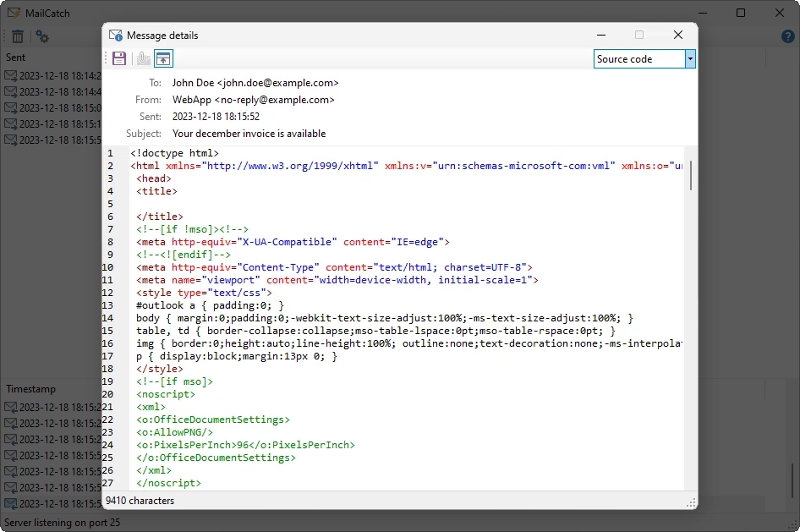Click the Sent column header in MailCatch
Screen dimensions: 800x532
coord(15,58)
